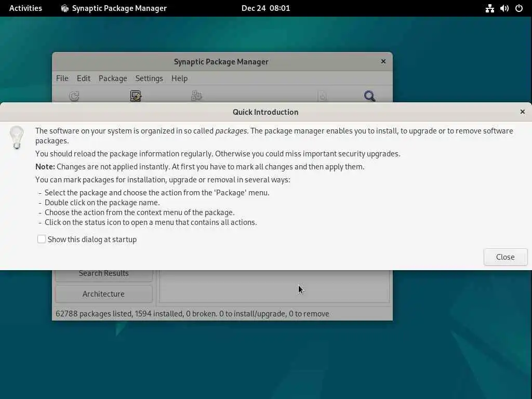The width and height of the screenshot is (532, 399).
Task: Click the Reload toolbar icon in Synaptic
Action: click(x=74, y=96)
